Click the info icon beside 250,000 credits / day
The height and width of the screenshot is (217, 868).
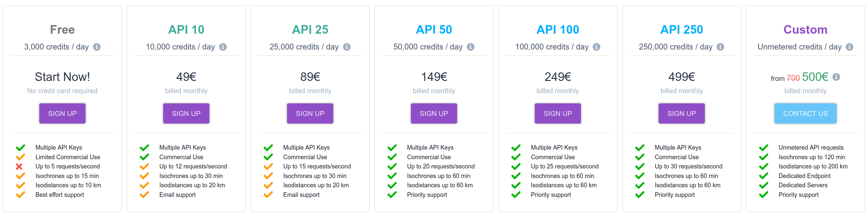click(x=720, y=47)
